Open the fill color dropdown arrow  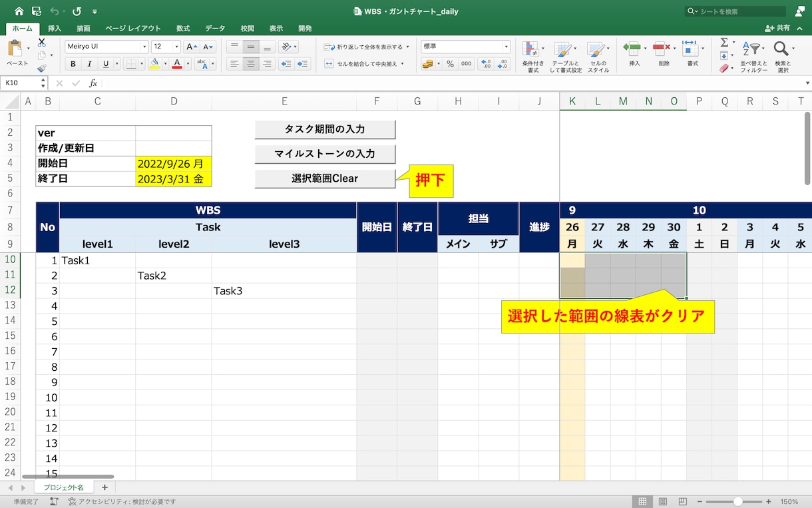point(165,64)
